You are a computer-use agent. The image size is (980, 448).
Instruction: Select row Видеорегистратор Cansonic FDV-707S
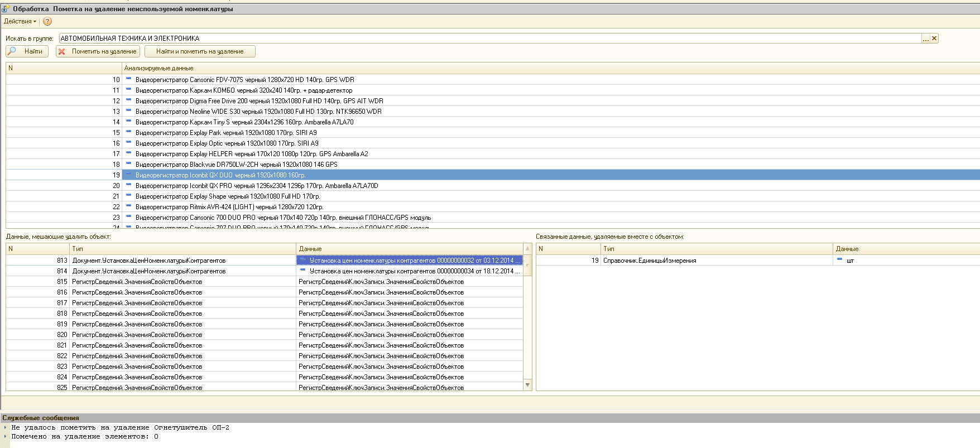click(493, 80)
